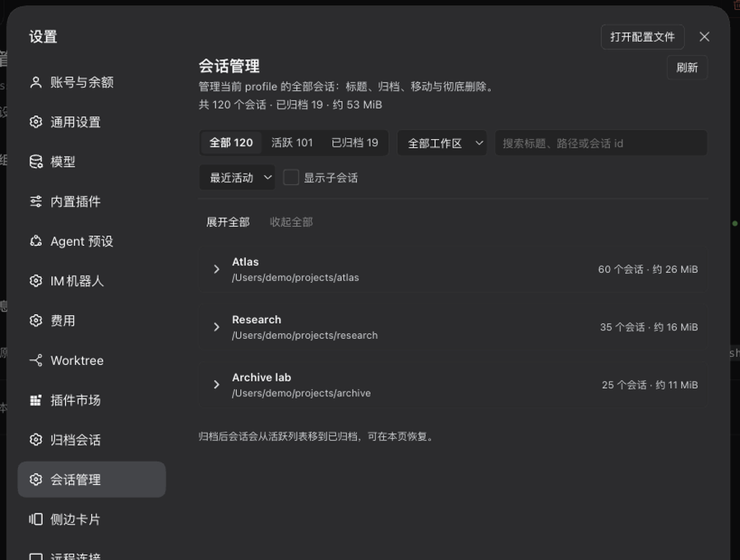
Task: Click the database icon beside 模型
Action: tap(36, 161)
